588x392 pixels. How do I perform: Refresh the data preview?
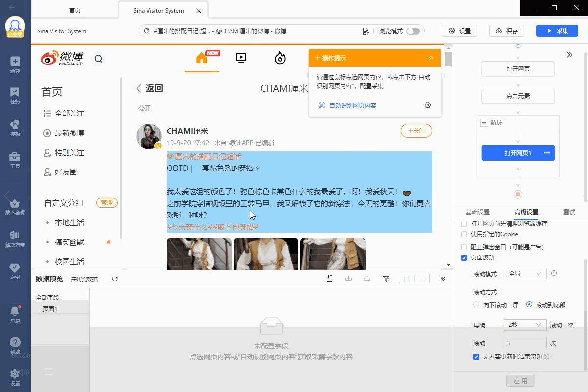(x=115, y=279)
